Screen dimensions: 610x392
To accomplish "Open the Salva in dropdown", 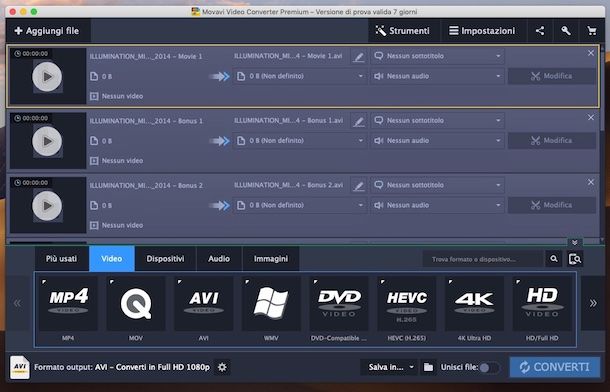I will point(389,367).
